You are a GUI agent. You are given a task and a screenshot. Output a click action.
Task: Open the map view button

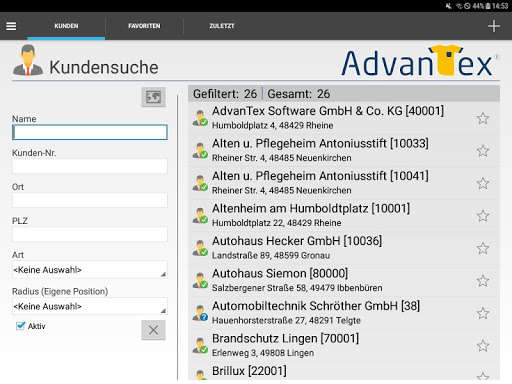pos(153,97)
